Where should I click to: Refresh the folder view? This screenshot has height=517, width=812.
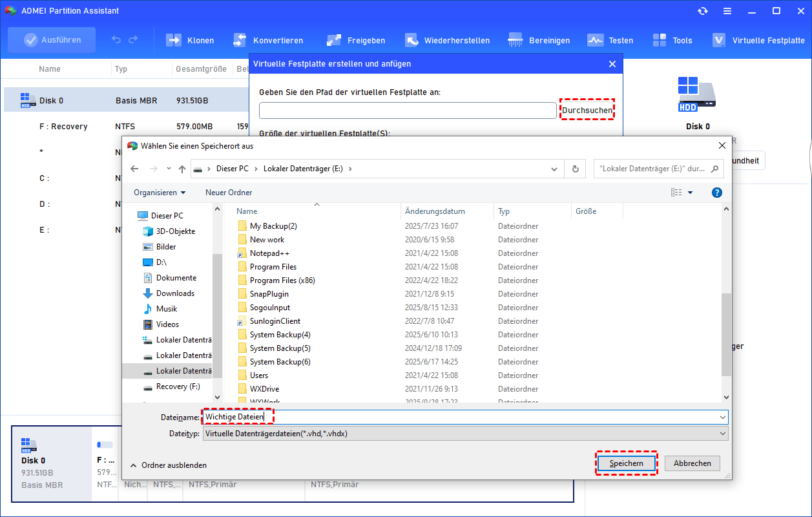point(574,169)
